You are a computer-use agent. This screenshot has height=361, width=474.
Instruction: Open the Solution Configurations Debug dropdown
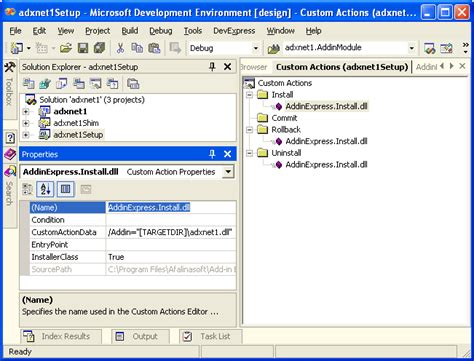256,48
